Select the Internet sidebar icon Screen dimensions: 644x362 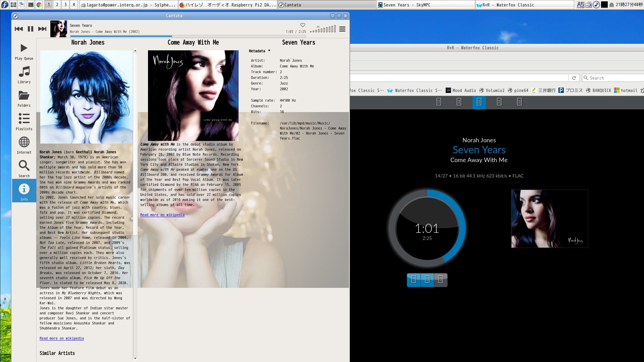pyautogui.click(x=23, y=144)
